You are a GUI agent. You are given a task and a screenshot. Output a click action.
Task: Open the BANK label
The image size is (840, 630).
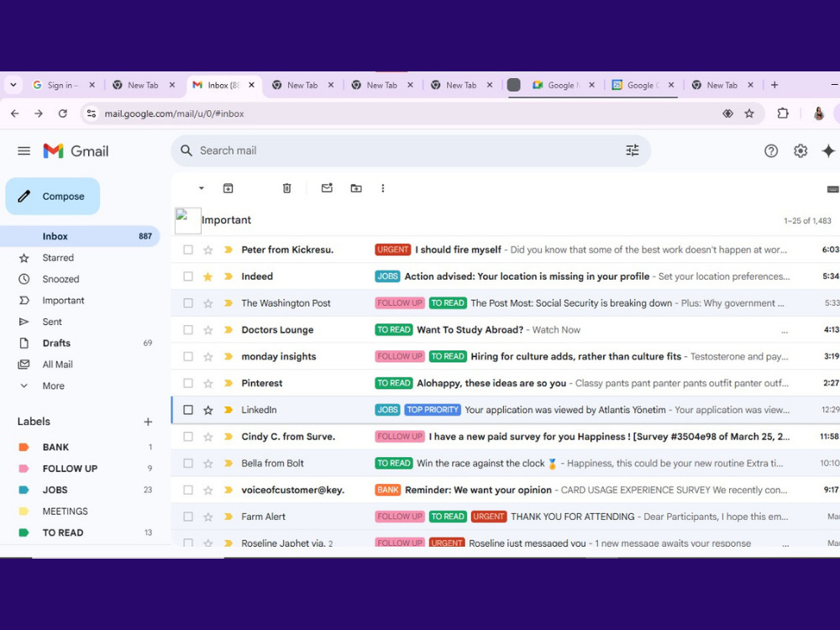(55, 448)
